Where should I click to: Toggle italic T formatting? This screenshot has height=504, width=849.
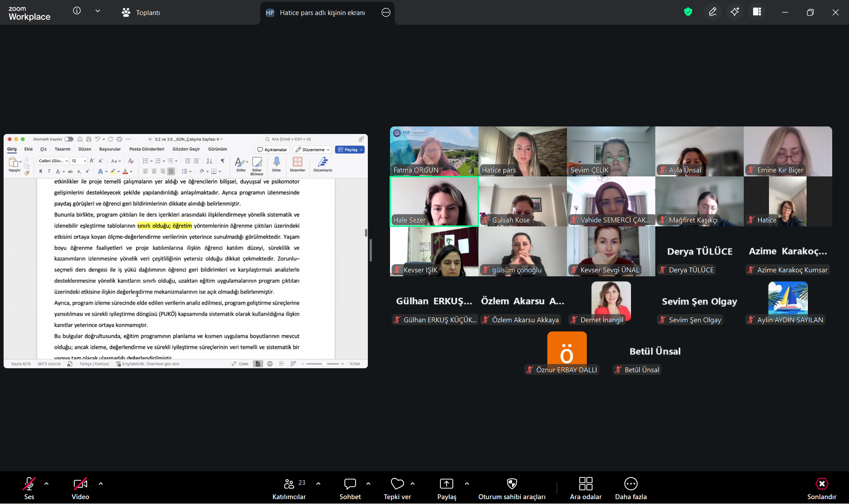click(49, 172)
